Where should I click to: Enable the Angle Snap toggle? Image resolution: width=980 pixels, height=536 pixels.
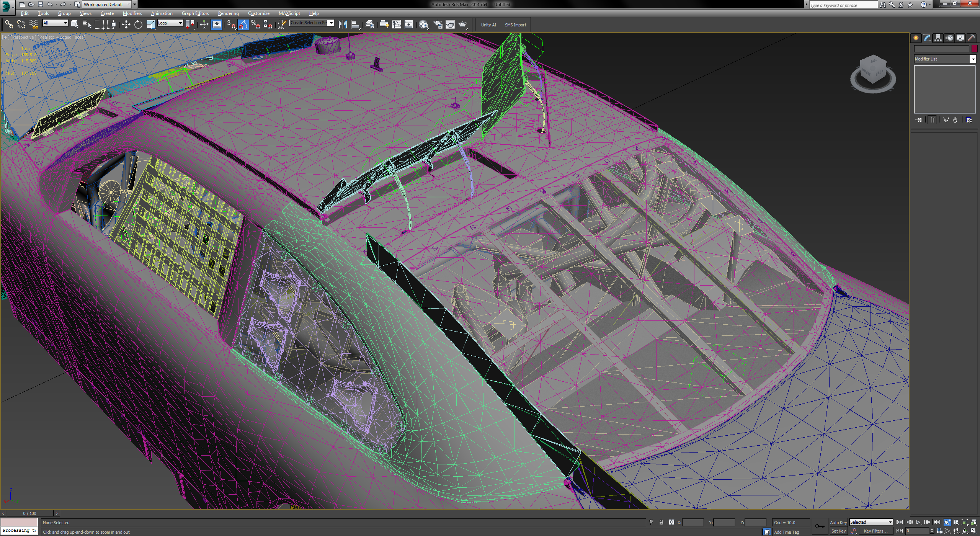point(244,24)
